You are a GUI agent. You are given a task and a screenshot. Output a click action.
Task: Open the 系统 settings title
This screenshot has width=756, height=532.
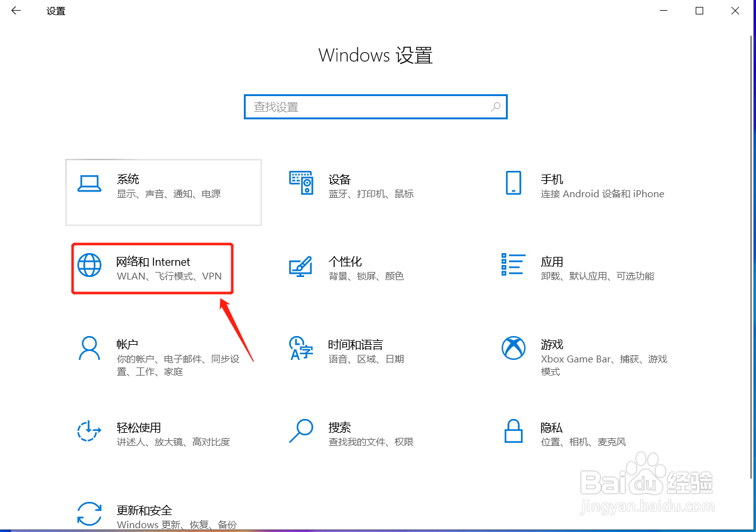[x=128, y=179]
